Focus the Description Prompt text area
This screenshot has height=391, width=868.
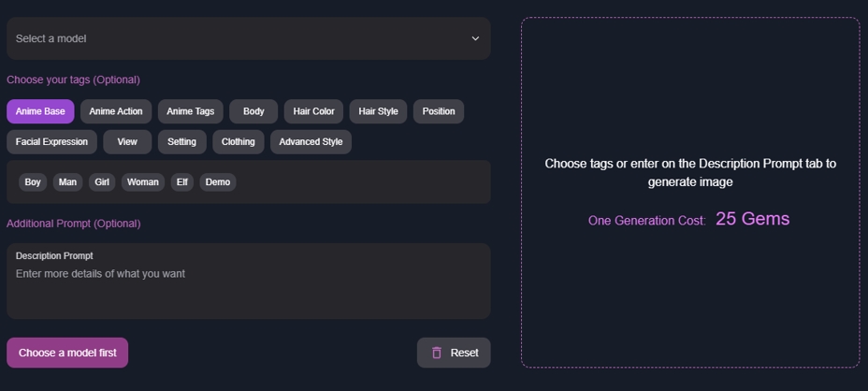(248, 282)
